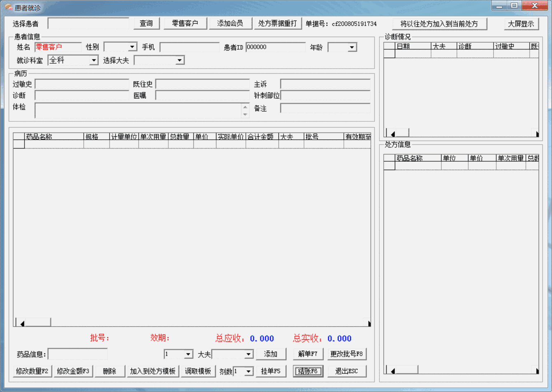Viewport: 552px width, 392px height.
Task: Add a member via 添加会员
Action: (x=230, y=23)
